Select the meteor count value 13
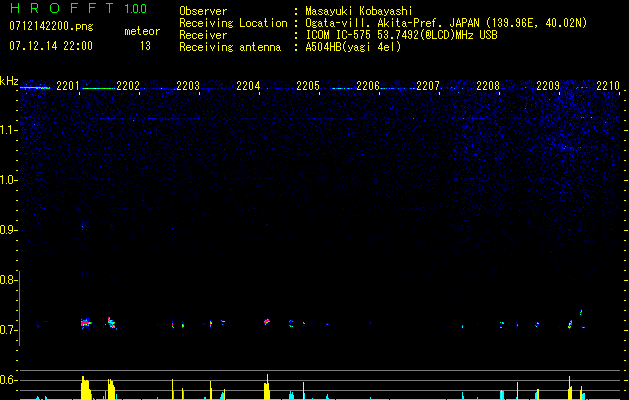The width and height of the screenshot is (629, 400). 145,46
